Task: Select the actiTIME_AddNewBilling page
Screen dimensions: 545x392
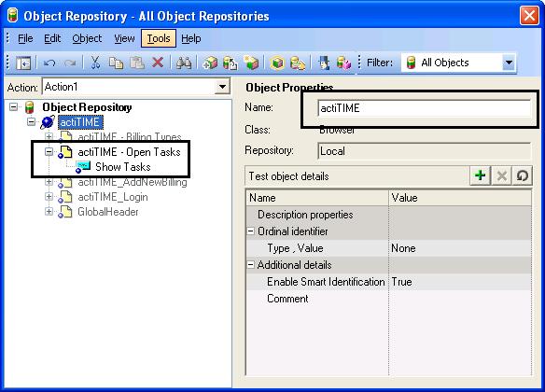Action: tap(133, 182)
